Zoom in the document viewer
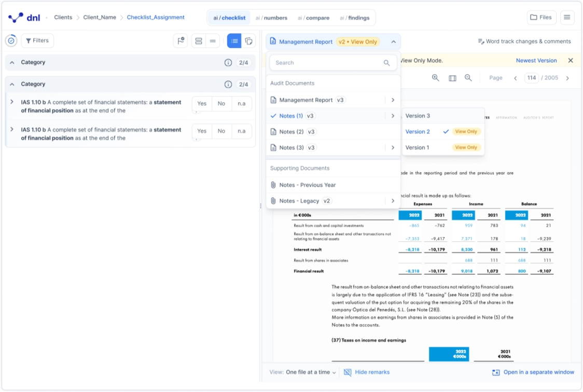Viewport: 583px width, 392px height. 435,78
